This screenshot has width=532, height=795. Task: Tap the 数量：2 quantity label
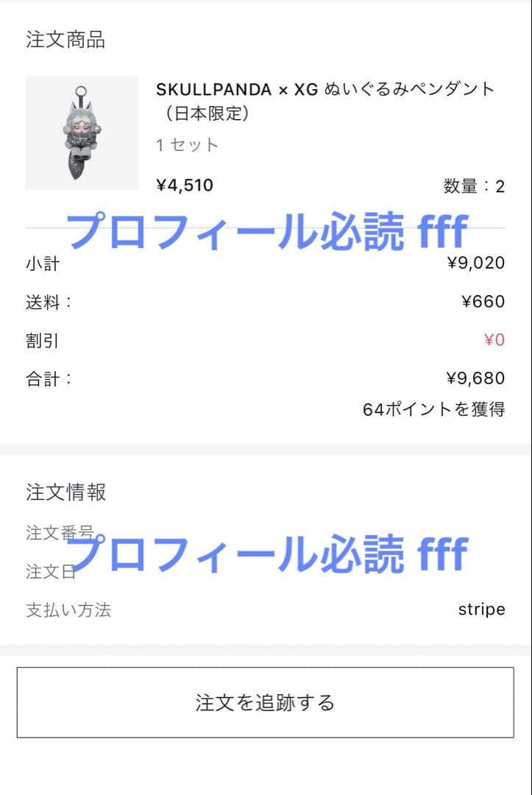474,186
